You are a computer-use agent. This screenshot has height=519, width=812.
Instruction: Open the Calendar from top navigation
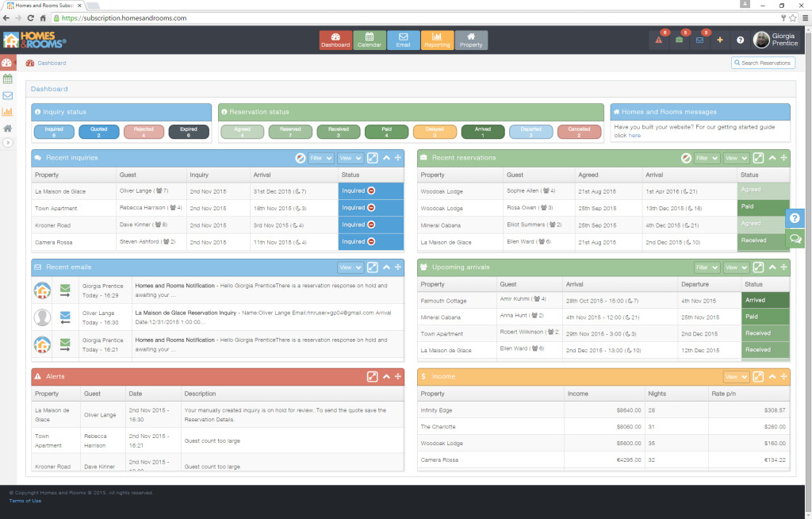tap(370, 40)
